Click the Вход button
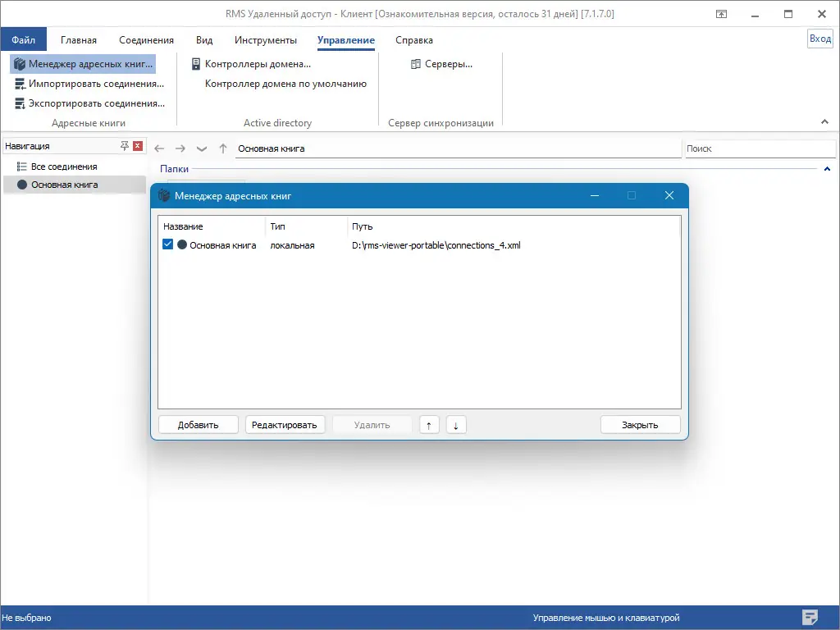This screenshot has width=840, height=630. pos(820,39)
